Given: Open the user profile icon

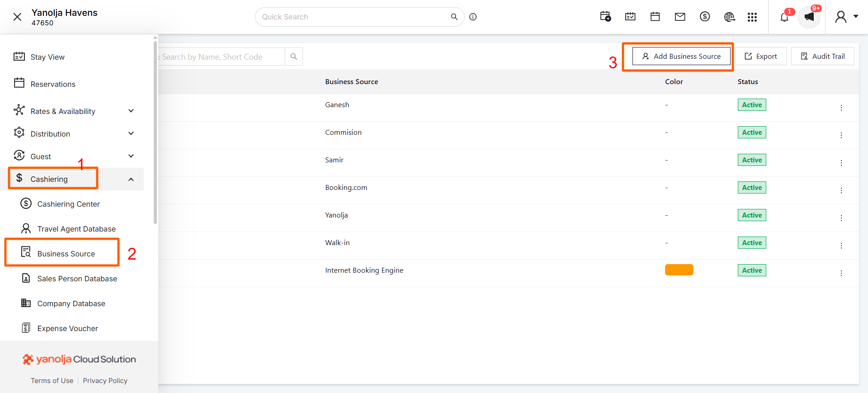Looking at the screenshot, I should (x=840, y=17).
